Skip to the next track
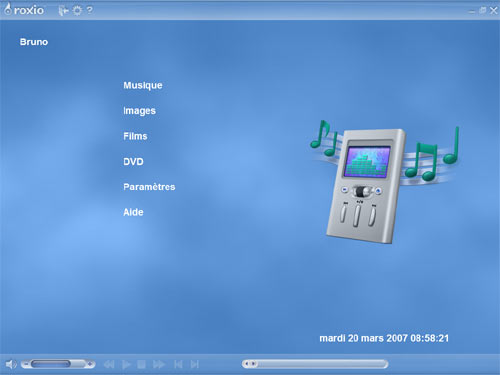 point(195,364)
